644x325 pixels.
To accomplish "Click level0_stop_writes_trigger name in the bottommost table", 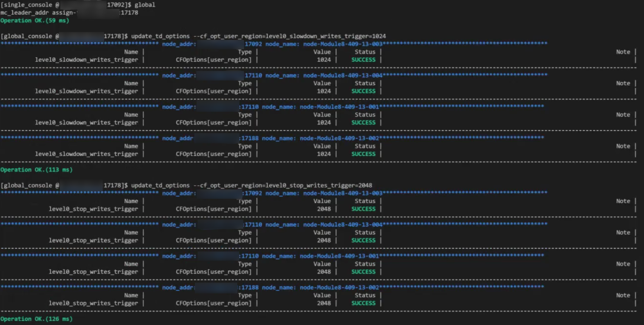I will (93, 303).
